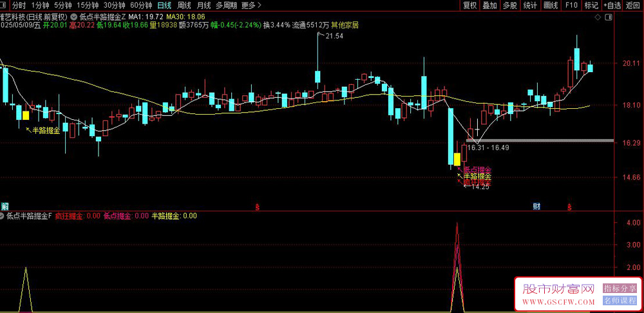The image size is (644, 313).
Task: Expand the 更多 > periods menu
Action: click(x=251, y=5)
